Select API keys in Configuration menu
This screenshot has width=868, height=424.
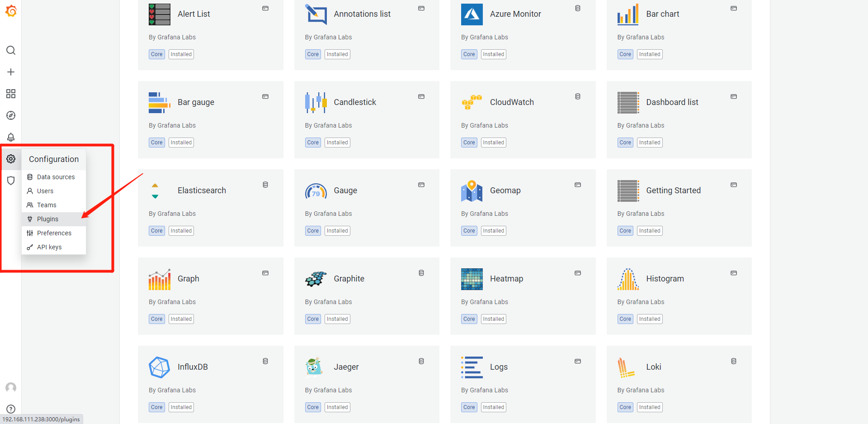[54, 247]
